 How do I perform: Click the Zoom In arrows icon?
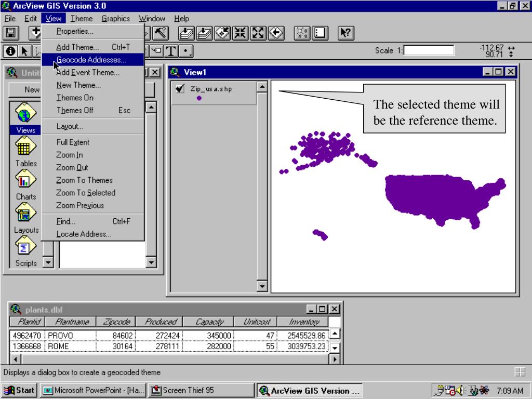(x=240, y=33)
